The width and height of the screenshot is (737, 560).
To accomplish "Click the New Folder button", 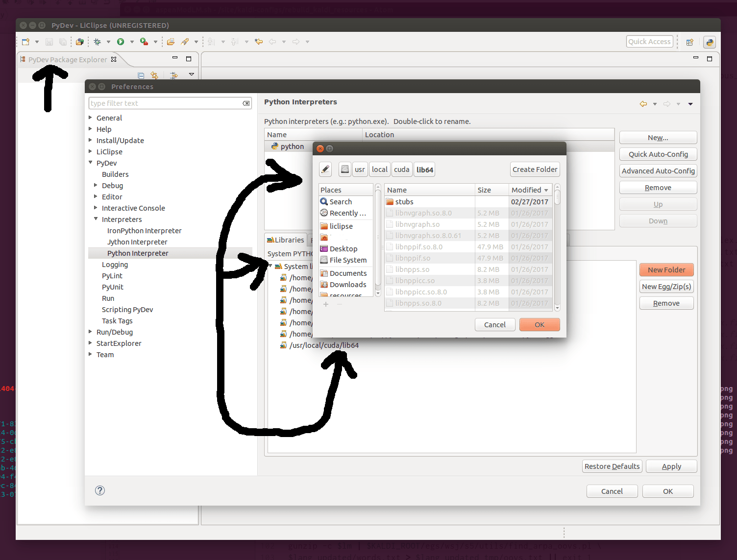I will [x=666, y=270].
